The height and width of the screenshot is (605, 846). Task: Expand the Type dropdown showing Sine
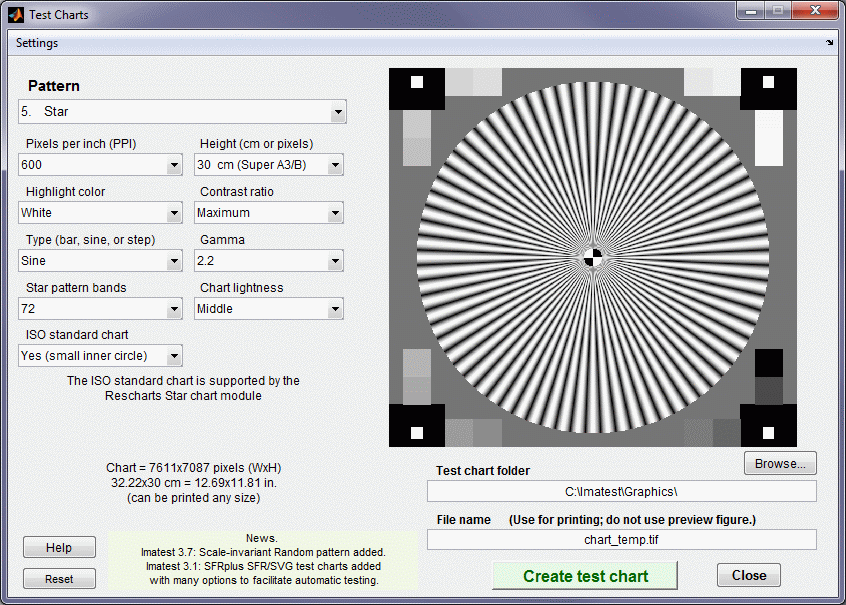click(x=100, y=261)
